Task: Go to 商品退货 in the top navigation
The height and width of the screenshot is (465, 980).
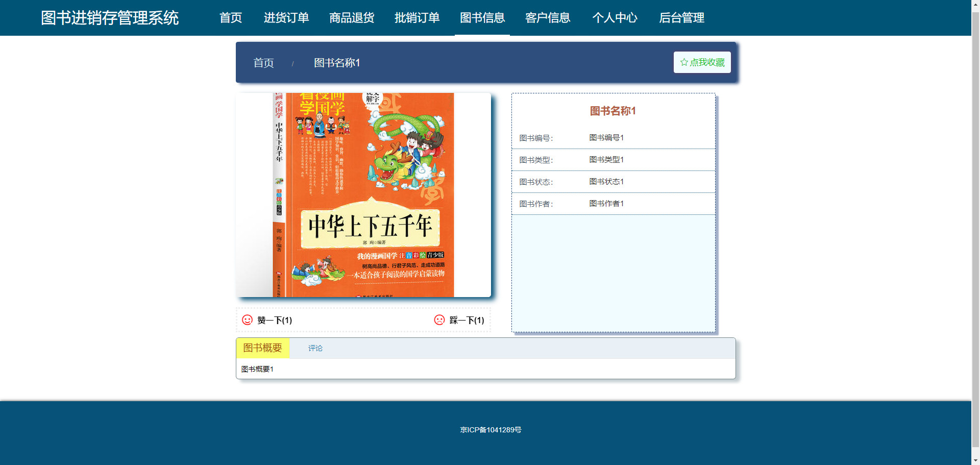Action: pyautogui.click(x=352, y=18)
